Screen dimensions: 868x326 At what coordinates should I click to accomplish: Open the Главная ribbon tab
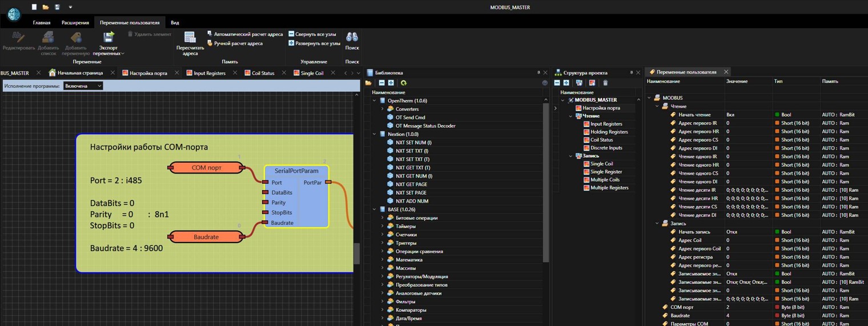coord(42,23)
